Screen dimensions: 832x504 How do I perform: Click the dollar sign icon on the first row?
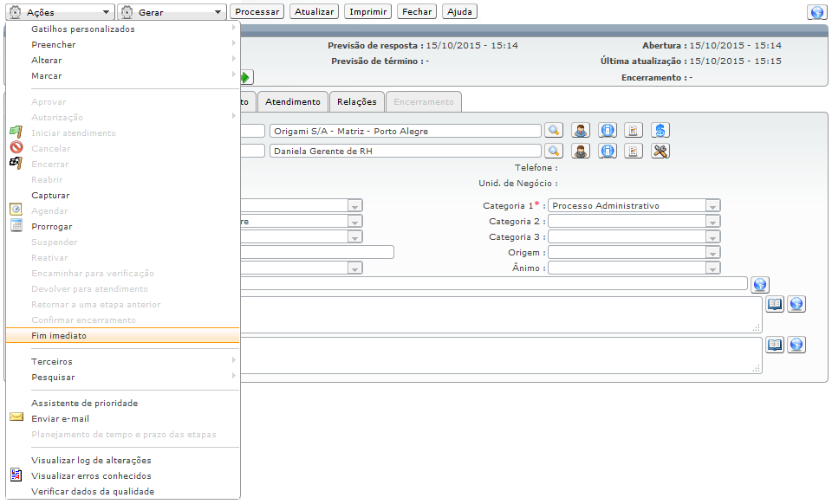[660, 131]
